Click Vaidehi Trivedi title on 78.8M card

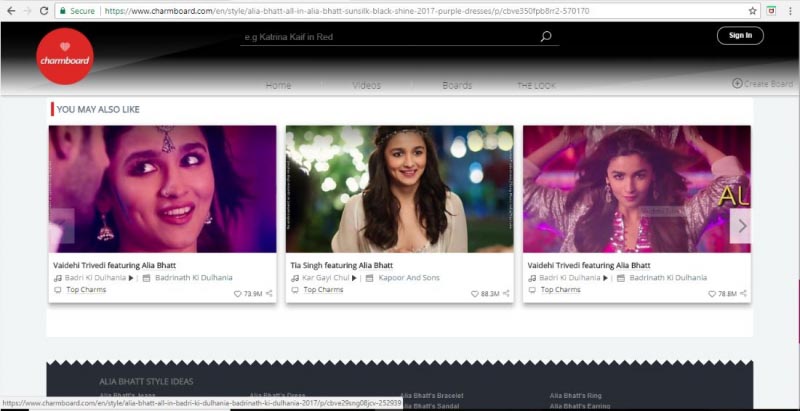coord(589,266)
